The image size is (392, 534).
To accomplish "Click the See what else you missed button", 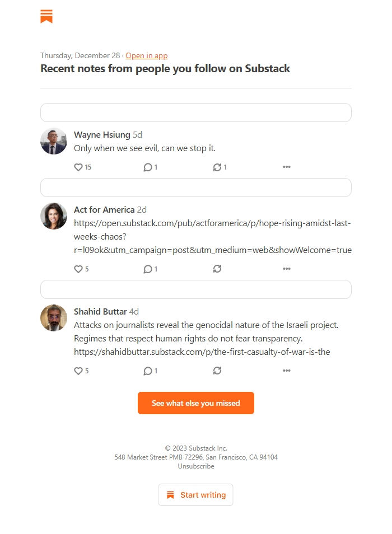I will click(195, 402).
